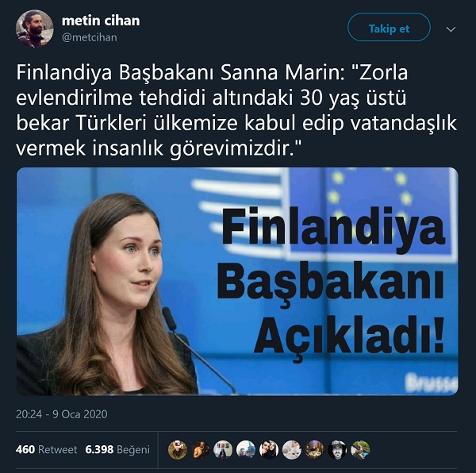Open the couple selfie liker avatar

(269, 450)
